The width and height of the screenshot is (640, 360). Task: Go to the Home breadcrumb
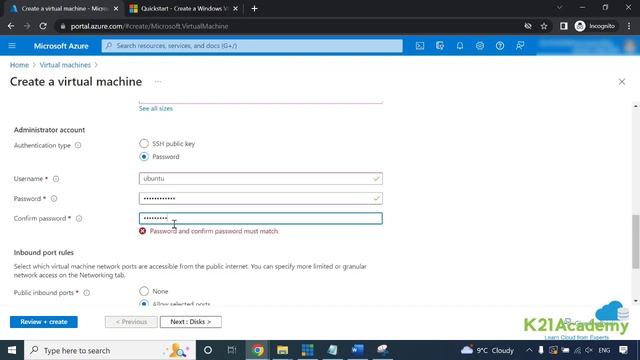coord(19,65)
